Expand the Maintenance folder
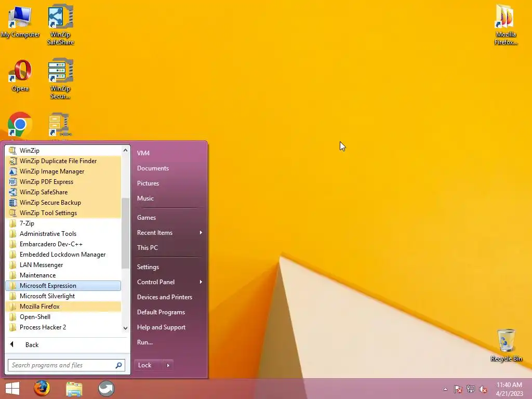The height and width of the screenshot is (399, 532). click(x=63, y=275)
